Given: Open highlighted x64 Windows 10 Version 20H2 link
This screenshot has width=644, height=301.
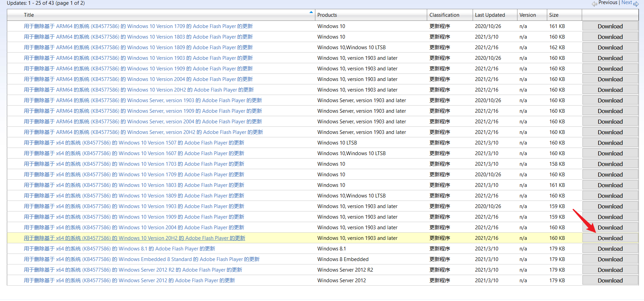Looking at the screenshot, I should (x=134, y=238).
